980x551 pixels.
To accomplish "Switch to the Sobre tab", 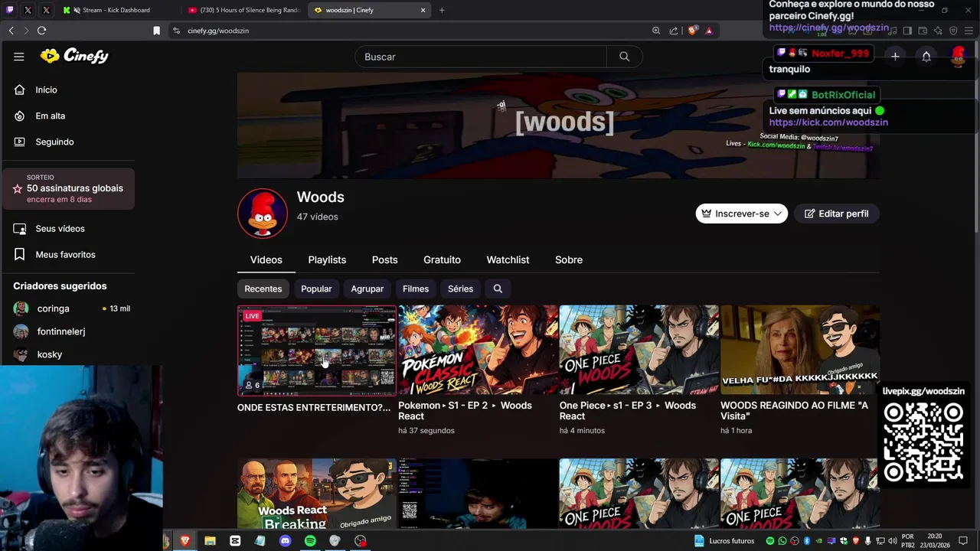I will point(569,260).
